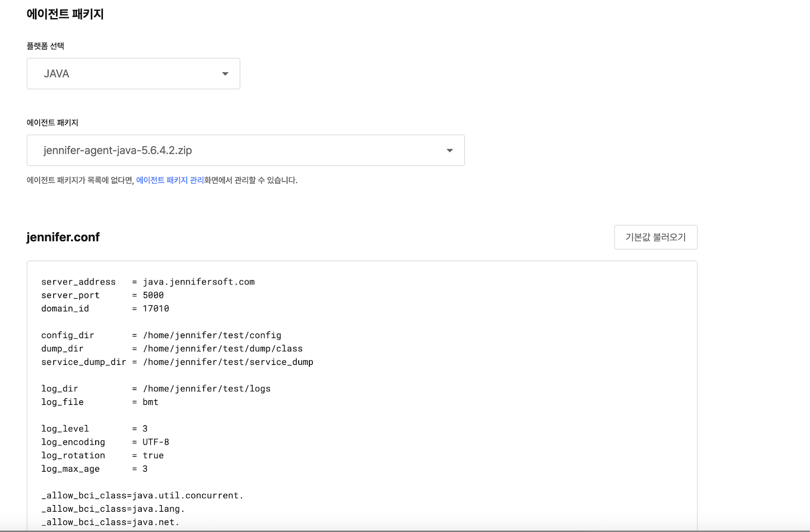810x532 pixels.
Task: Click the jennifer.conf section heading
Action: [x=63, y=237]
